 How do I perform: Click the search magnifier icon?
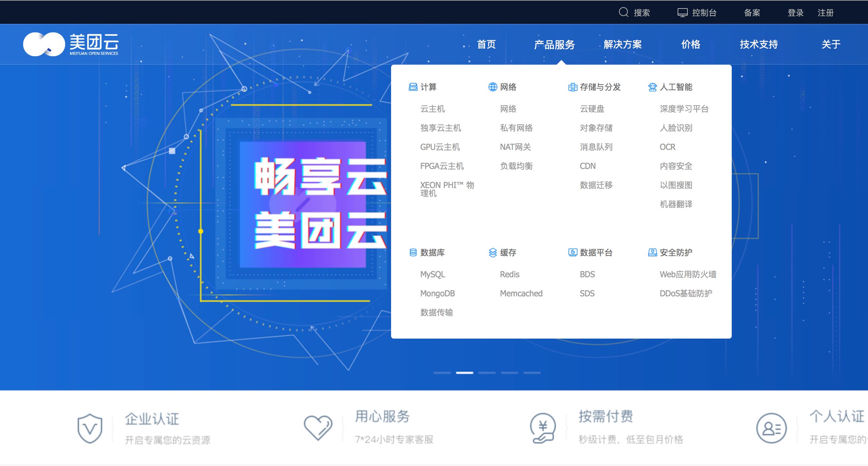[623, 12]
